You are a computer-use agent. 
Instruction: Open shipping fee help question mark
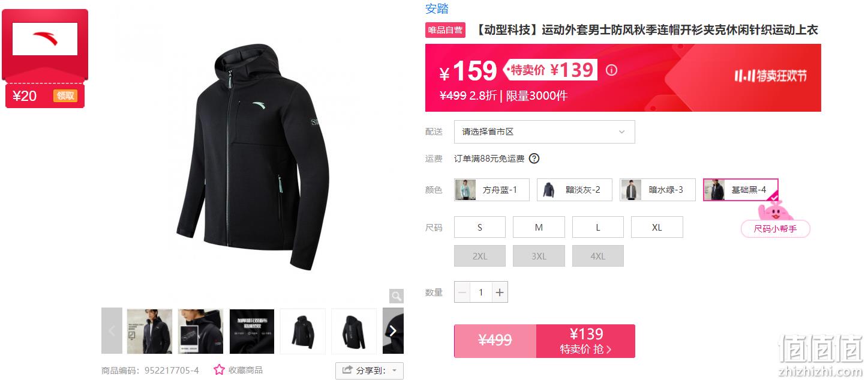534,159
